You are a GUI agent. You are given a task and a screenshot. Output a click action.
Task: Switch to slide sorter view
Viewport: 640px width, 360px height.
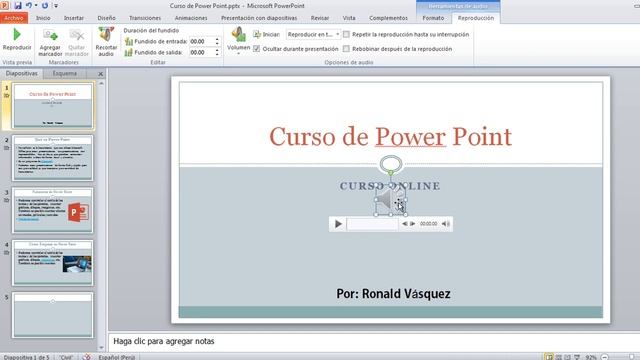coord(558,357)
